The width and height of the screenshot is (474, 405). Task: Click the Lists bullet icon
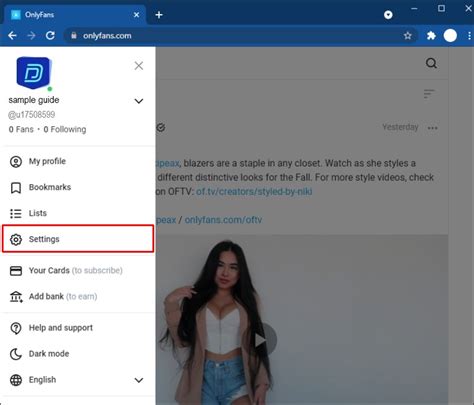(16, 213)
